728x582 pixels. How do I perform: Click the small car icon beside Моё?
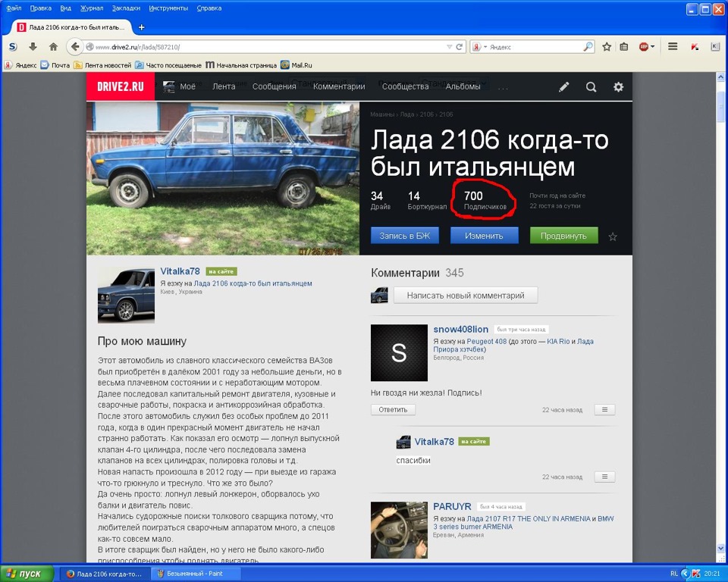(x=168, y=87)
